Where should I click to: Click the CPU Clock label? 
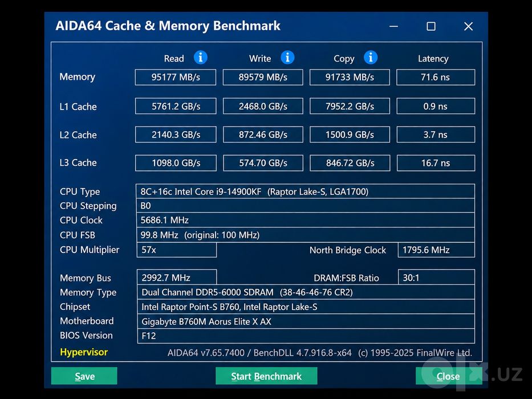tap(81, 220)
